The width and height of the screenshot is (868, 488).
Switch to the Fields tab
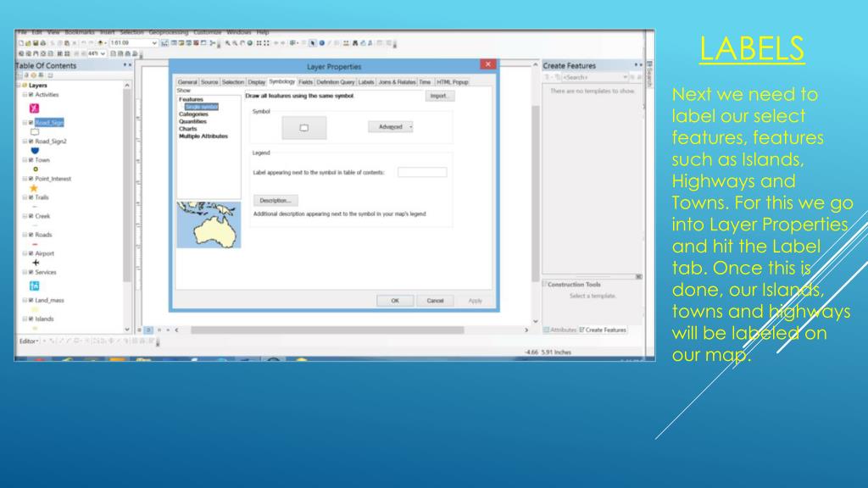305,82
